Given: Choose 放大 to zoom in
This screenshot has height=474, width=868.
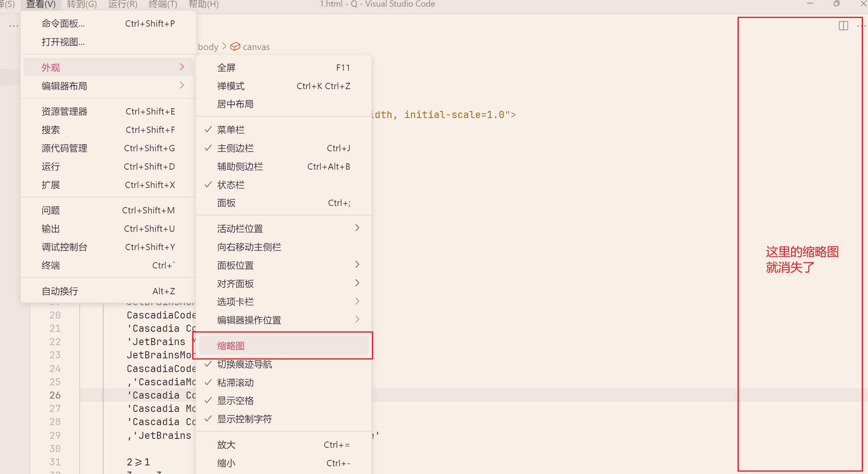Looking at the screenshot, I should (227, 445).
